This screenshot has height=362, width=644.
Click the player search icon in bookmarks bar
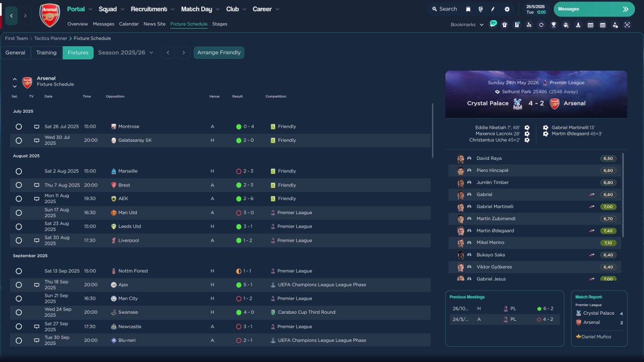[529, 25]
